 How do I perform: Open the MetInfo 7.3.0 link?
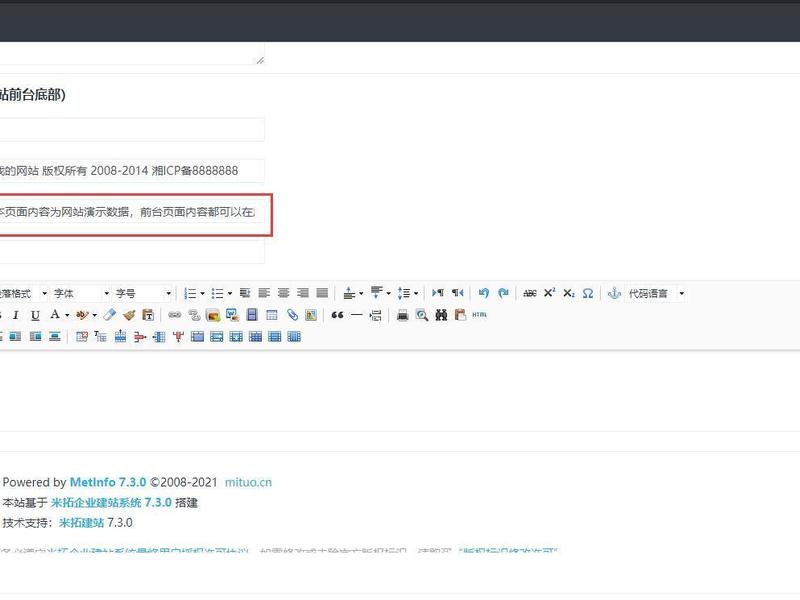click(108, 482)
